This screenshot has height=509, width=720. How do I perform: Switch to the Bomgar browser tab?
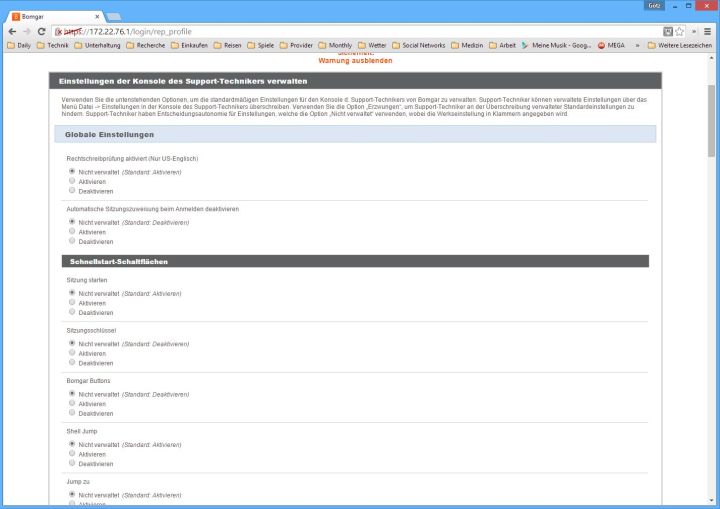50,17
